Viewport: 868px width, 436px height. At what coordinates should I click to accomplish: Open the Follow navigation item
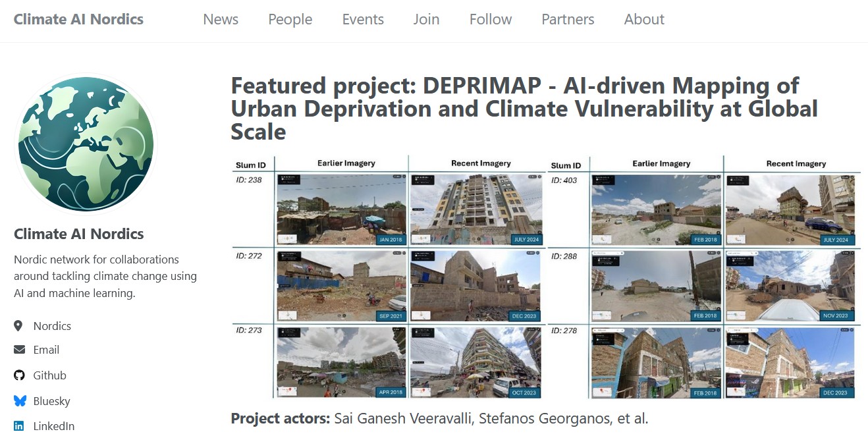[491, 20]
